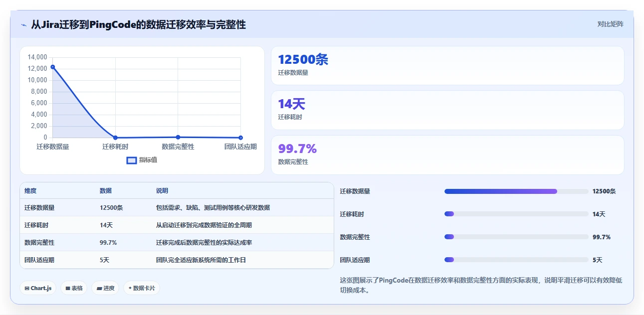Click the 进度 tag chip
The width and height of the screenshot is (644, 315).
coord(105,288)
